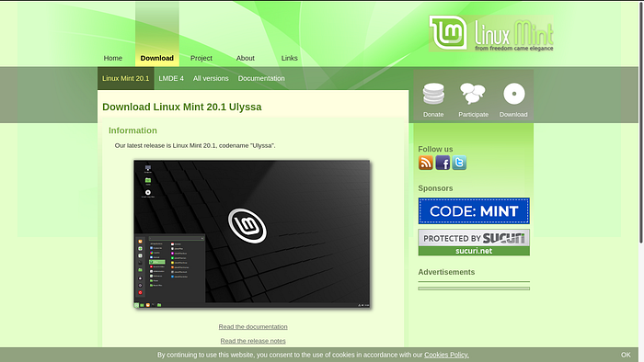
Task: Open the Project menu item
Action: tap(201, 58)
